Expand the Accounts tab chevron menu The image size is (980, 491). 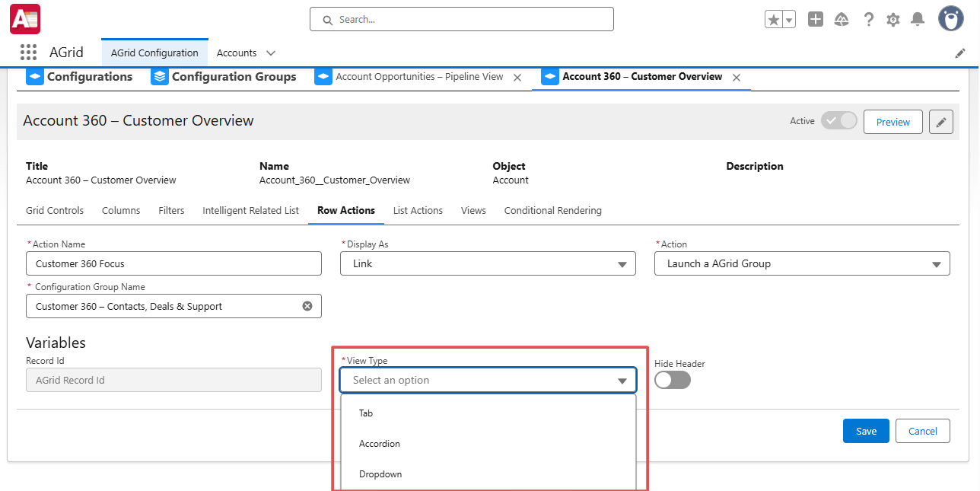[x=270, y=53]
